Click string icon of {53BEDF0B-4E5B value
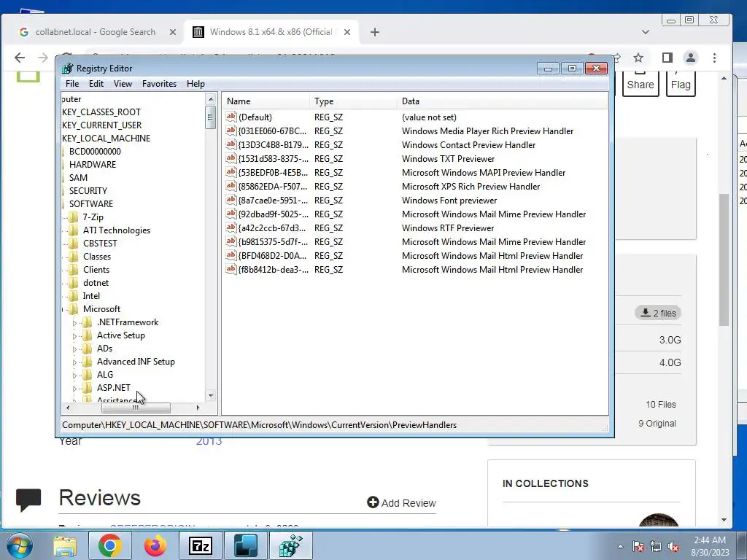The image size is (747, 560). point(231,172)
